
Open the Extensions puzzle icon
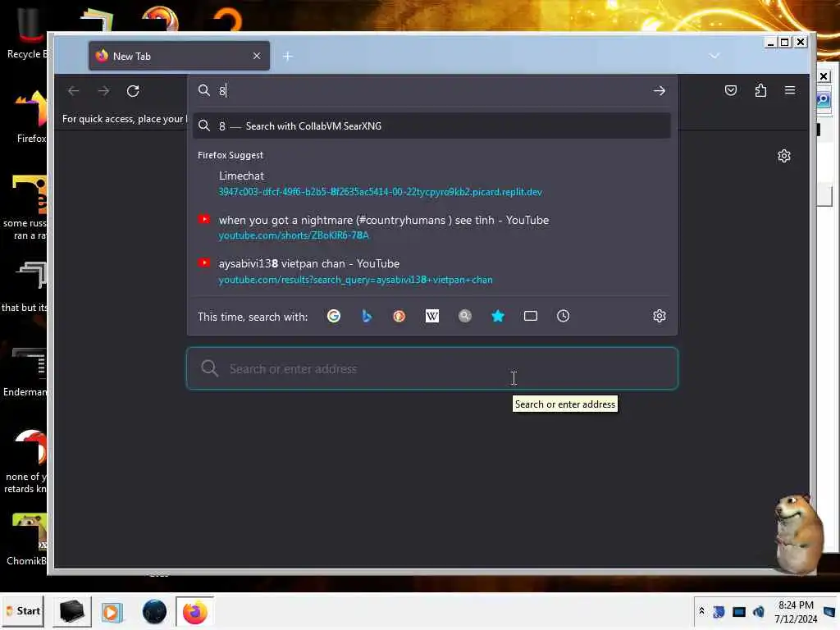(760, 90)
